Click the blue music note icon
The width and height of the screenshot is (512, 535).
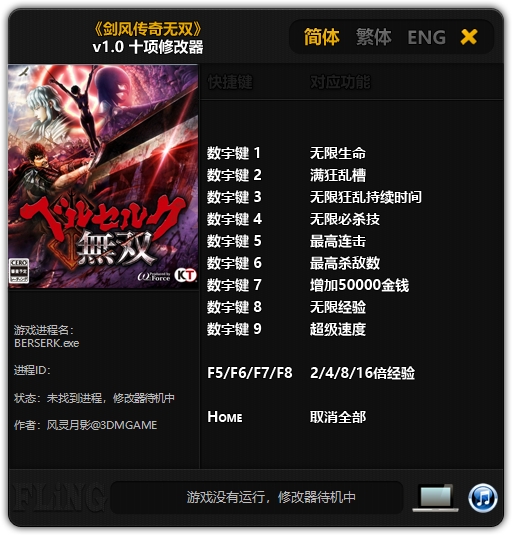482,498
